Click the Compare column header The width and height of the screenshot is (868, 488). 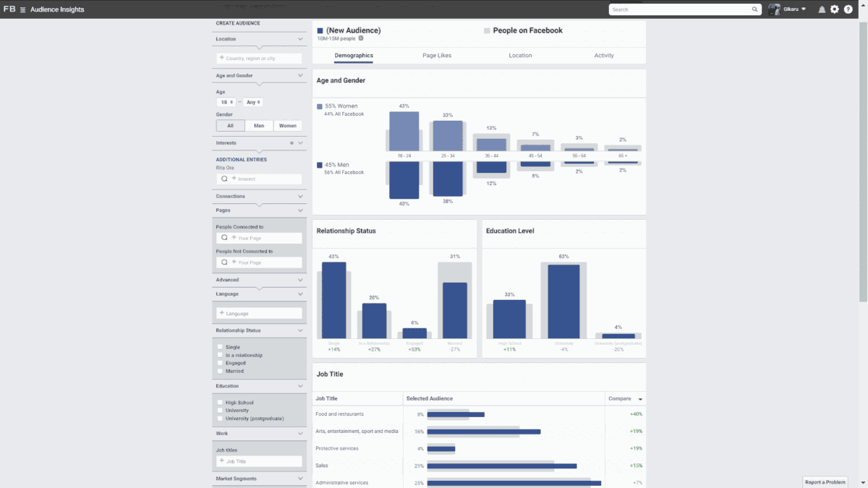[620, 399]
